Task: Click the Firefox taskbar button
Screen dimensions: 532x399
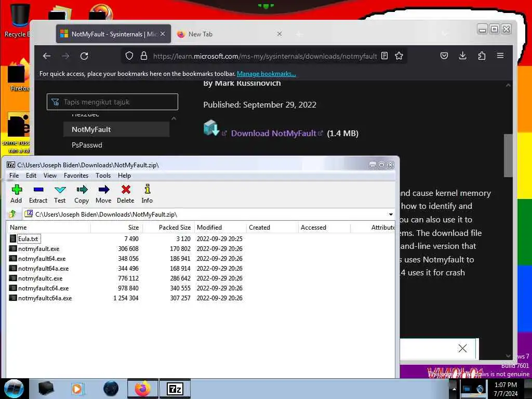Action: [143, 389]
